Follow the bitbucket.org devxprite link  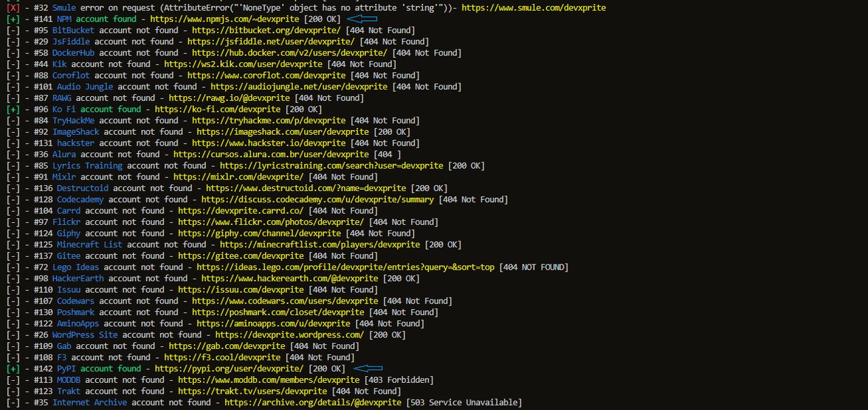coord(267,30)
